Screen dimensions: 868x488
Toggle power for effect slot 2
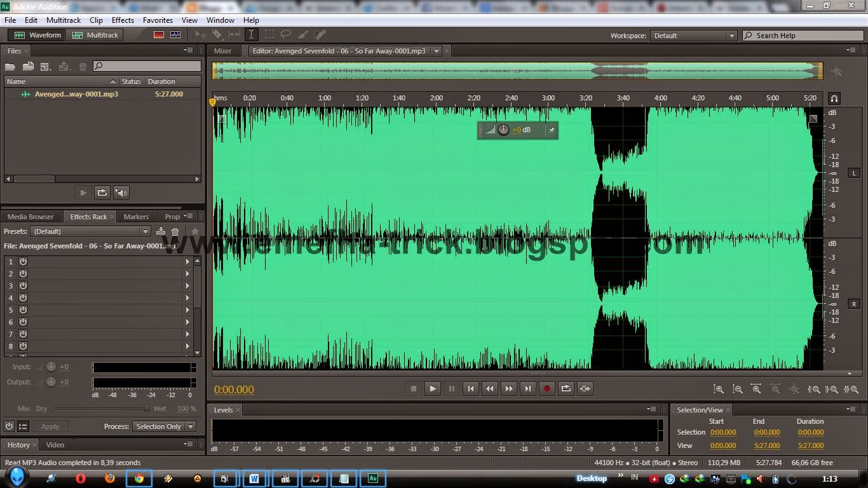(x=23, y=273)
